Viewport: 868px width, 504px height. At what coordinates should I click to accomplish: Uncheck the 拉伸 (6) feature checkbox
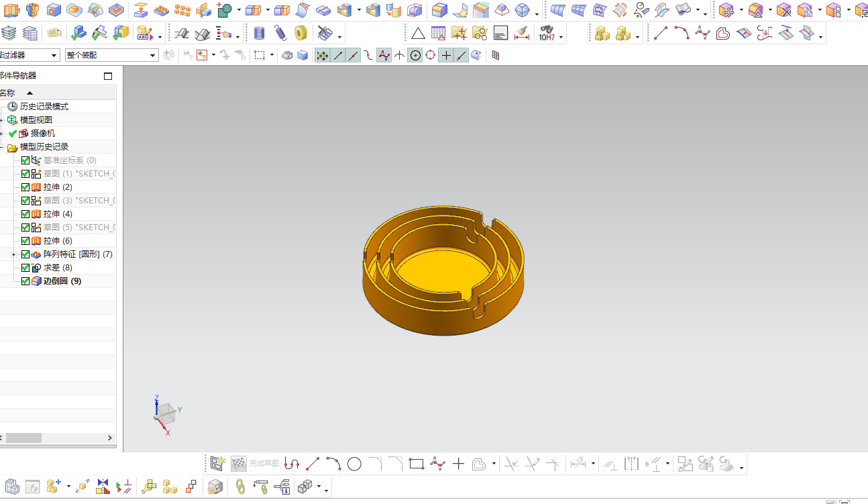tap(25, 241)
